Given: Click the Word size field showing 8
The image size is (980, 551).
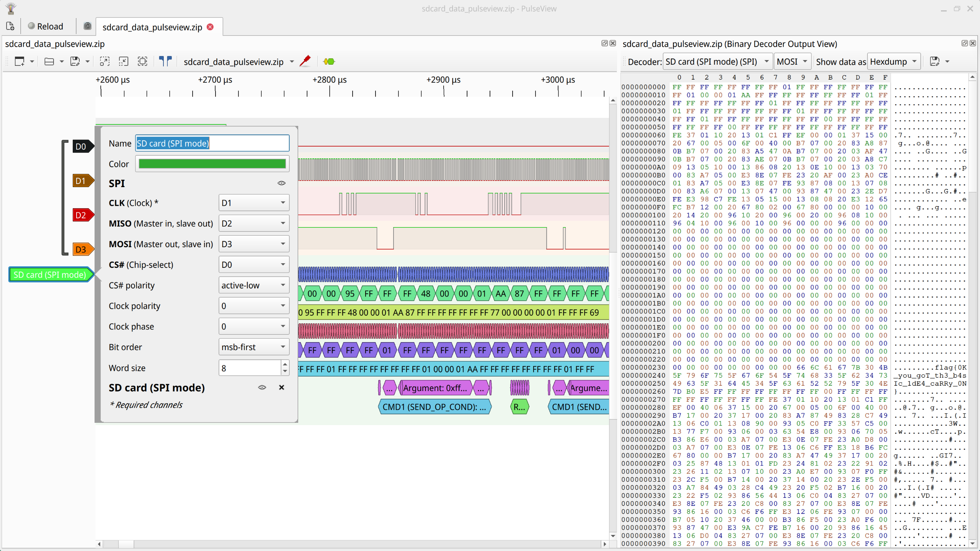Looking at the screenshot, I should click(250, 368).
